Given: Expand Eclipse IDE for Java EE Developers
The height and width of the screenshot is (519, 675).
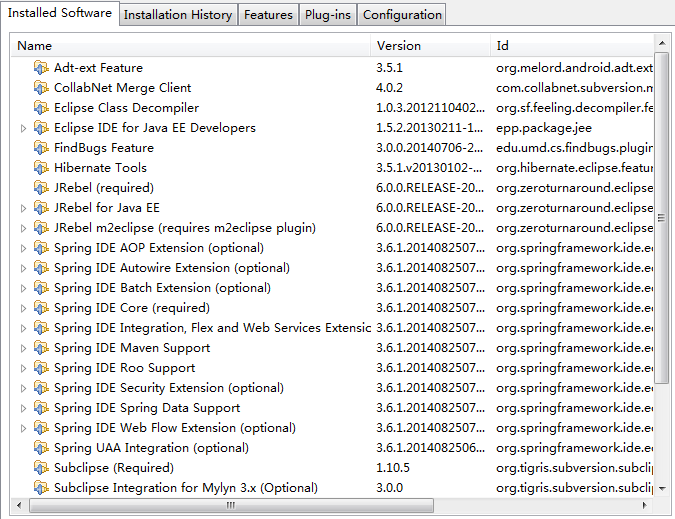Looking at the screenshot, I should coord(23,128).
